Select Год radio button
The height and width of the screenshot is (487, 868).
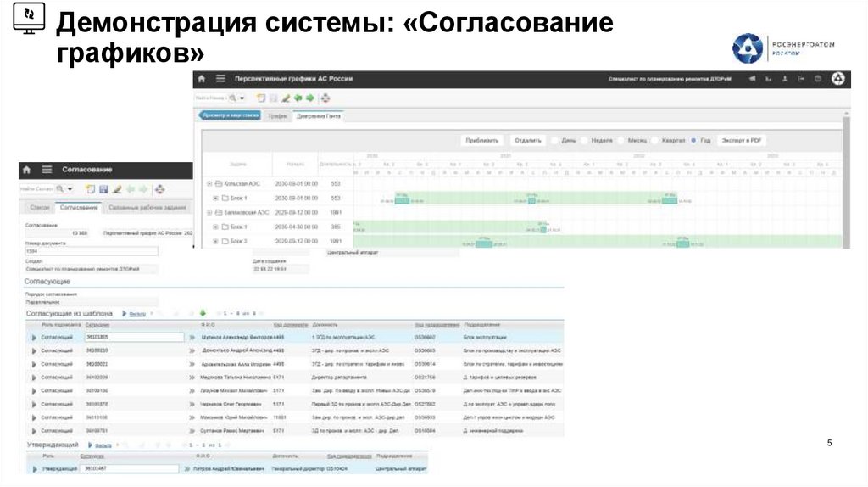pos(693,141)
